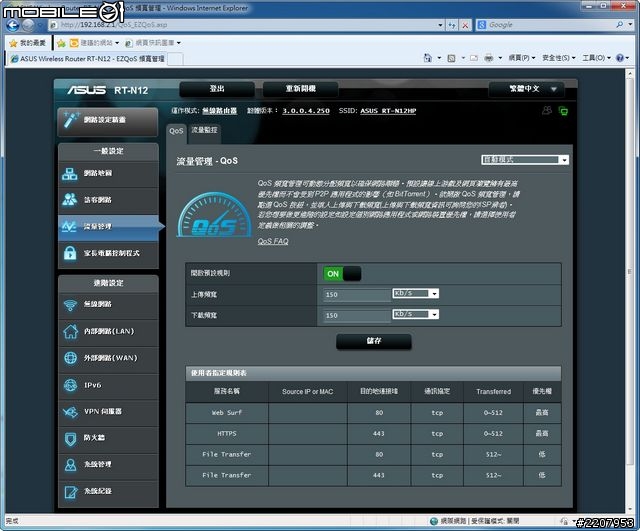Click the SSID ASUS_RT-N12HP link
This screenshot has height=531, width=640.
coord(388,111)
